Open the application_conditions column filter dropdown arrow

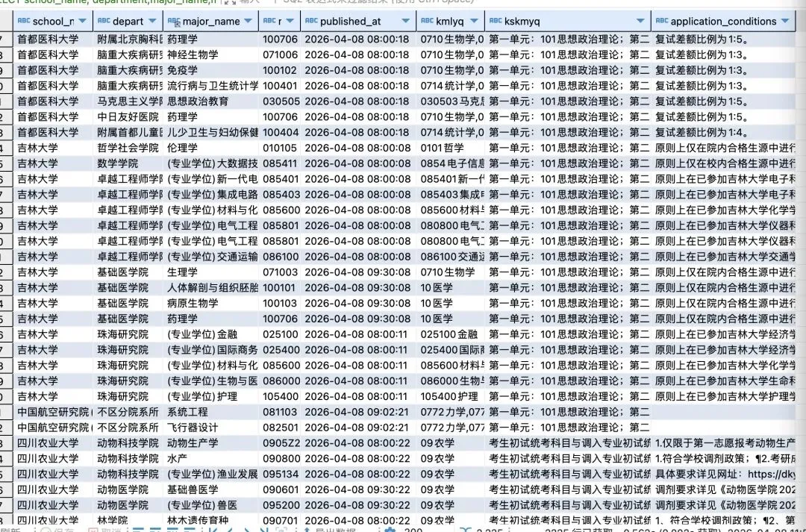785,21
